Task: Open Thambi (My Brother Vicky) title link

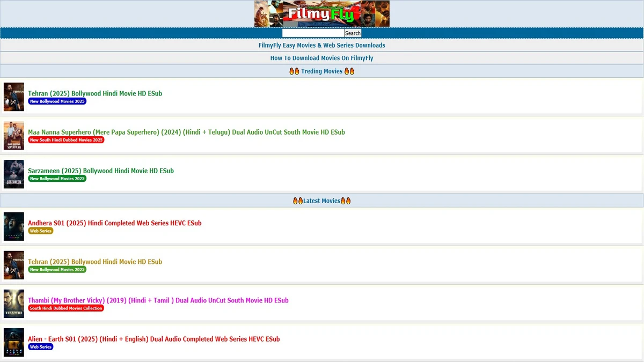Action: (x=158, y=300)
